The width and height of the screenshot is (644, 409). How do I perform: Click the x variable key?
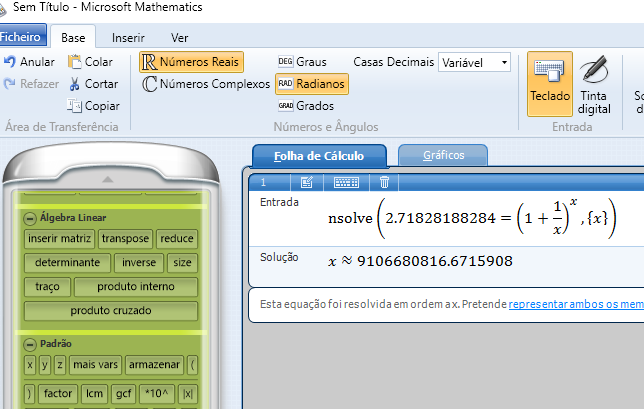(30, 365)
